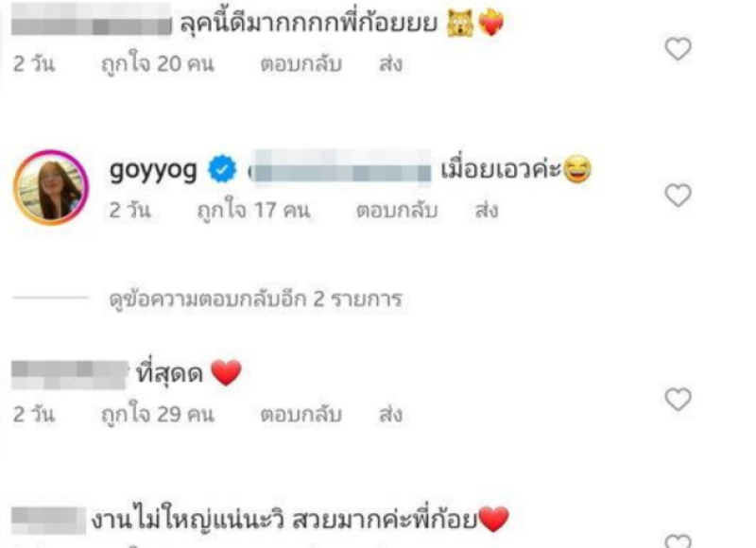This screenshot has height=548, width=756.
Task: Open the goyyog username profile
Action: [x=153, y=170]
